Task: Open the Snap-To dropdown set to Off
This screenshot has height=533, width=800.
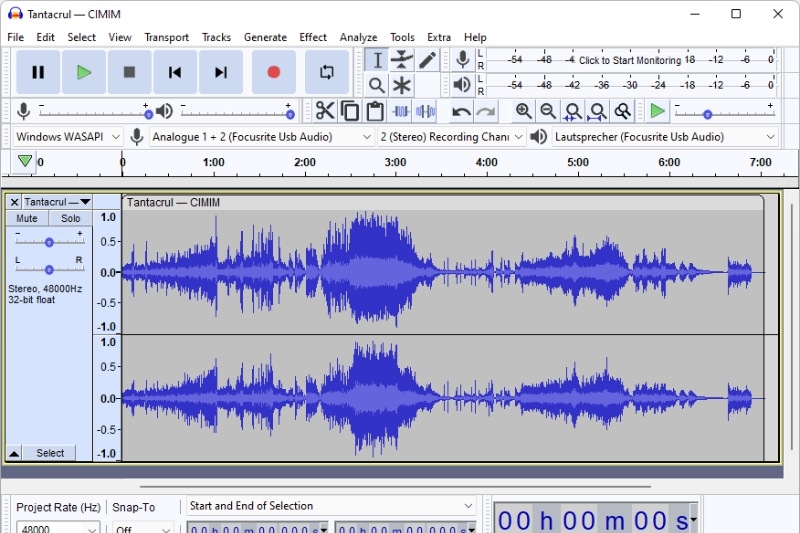Action: pos(143,528)
